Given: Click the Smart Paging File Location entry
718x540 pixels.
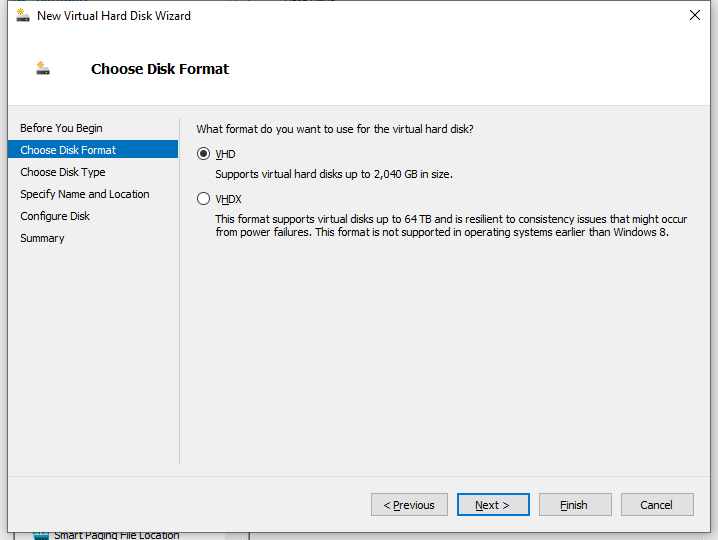Looking at the screenshot, I should [x=117, y=535].
